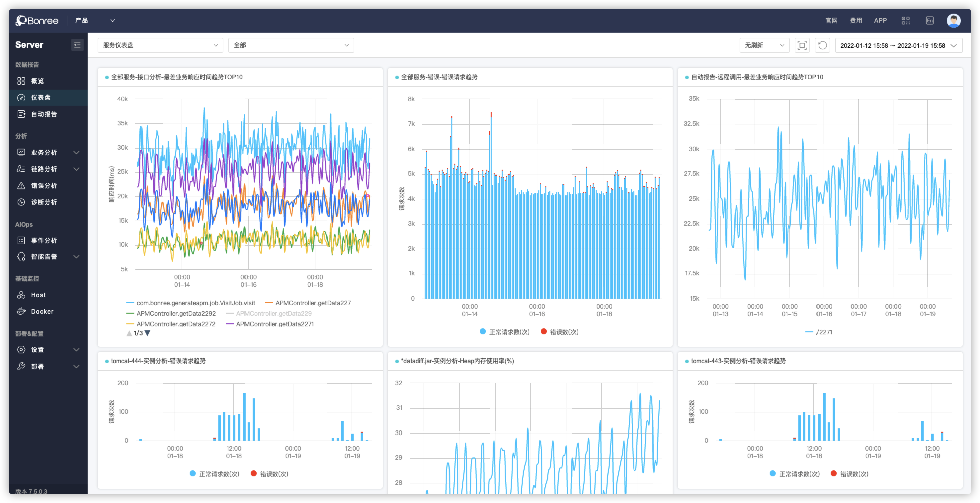Click the 官网 link in header
This screenshot has height=503, width=980.
pyautogui.click(x=831, y=21)
